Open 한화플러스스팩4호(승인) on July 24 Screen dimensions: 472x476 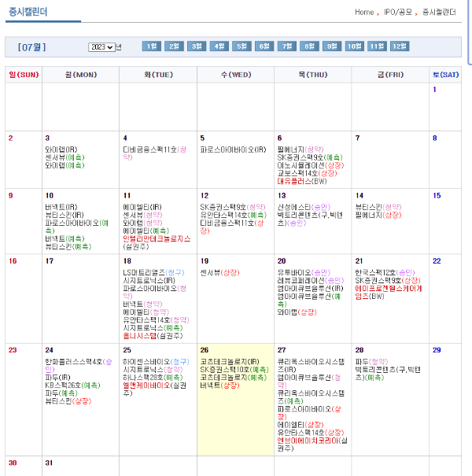tap(79, 365)
